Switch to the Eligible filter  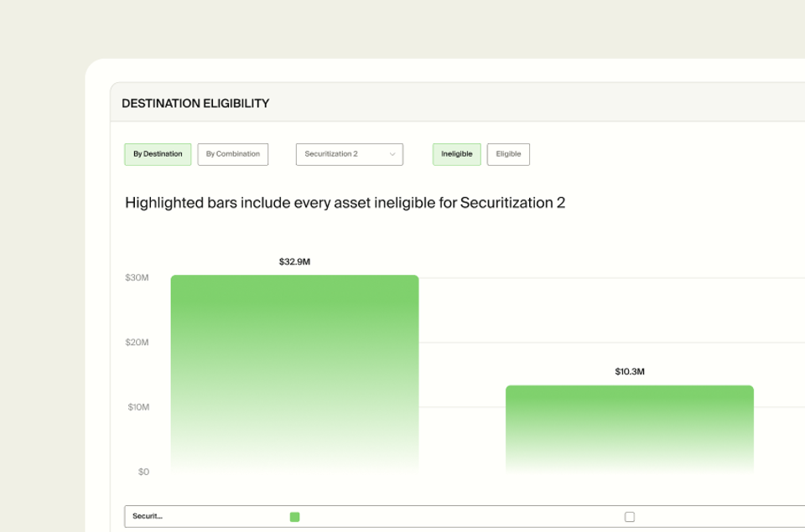click(508, 154)
